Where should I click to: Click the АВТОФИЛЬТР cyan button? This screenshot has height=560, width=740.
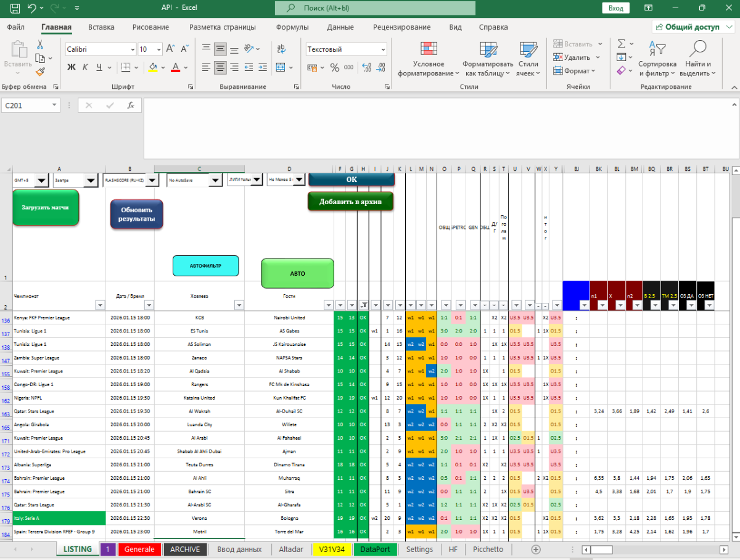tap(205, 265)
